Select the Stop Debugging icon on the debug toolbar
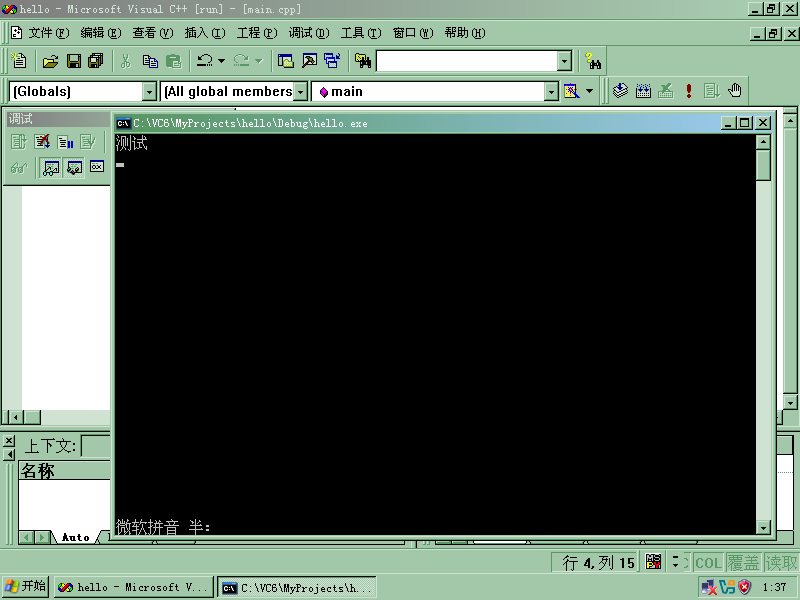The image size is (800, 600). click(x=42, y=141)
